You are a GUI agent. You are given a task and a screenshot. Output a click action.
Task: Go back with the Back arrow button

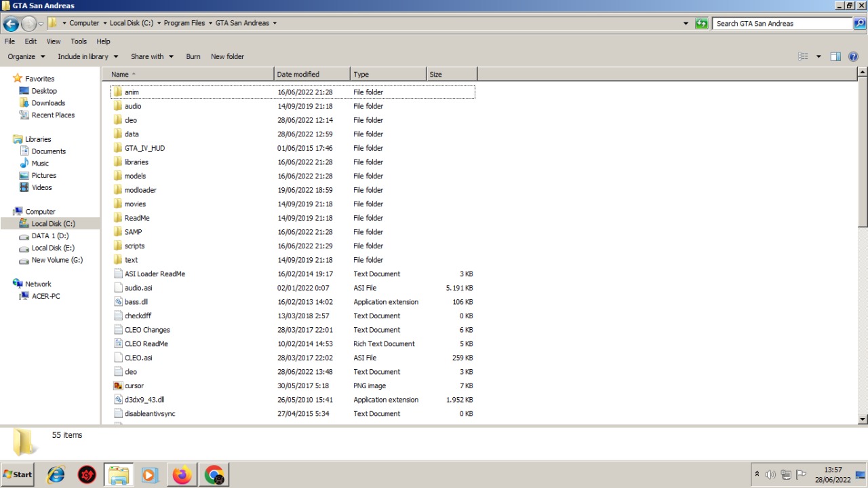coord(11,24)
